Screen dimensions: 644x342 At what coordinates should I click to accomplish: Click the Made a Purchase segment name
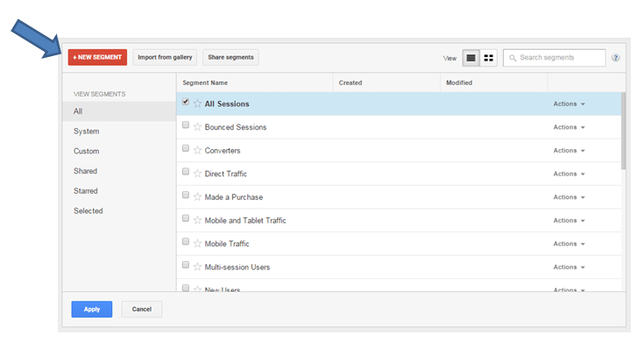[234, 197]
